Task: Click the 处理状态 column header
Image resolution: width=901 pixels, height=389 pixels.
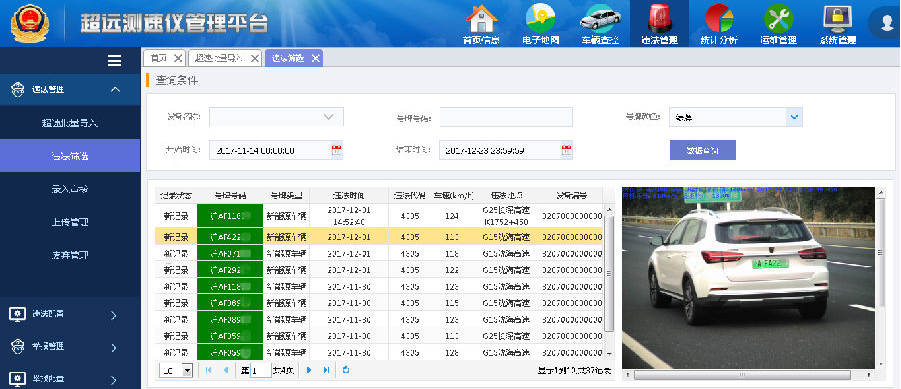Action: point(176,195)
